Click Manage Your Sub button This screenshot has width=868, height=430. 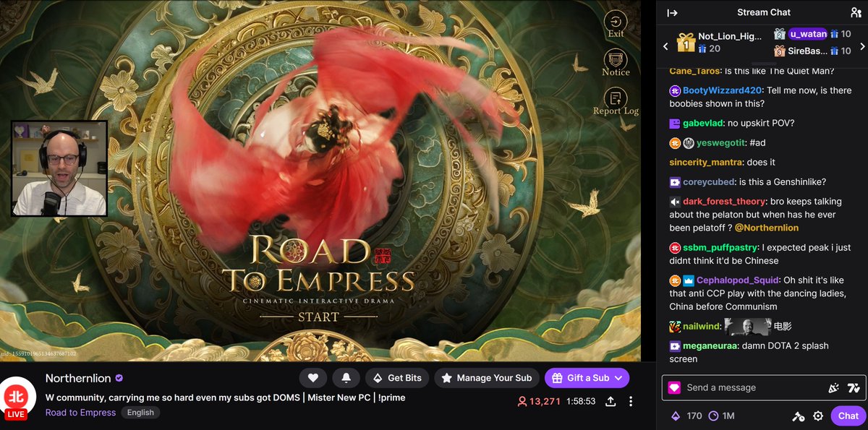[x=487, y=378]
